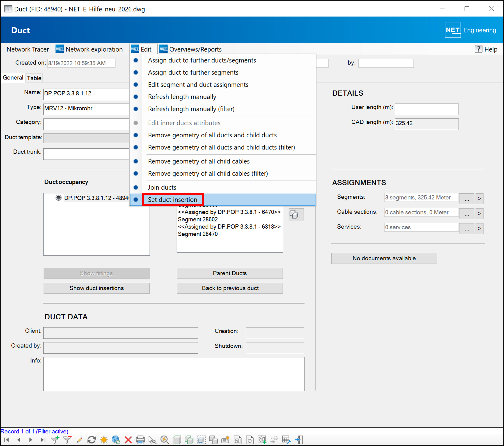Click the pencil edit icon

tap(79, 440)
